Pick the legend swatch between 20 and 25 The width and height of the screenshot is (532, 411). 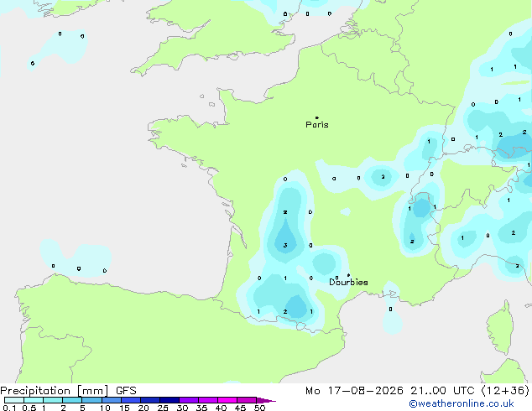[150, 400]
